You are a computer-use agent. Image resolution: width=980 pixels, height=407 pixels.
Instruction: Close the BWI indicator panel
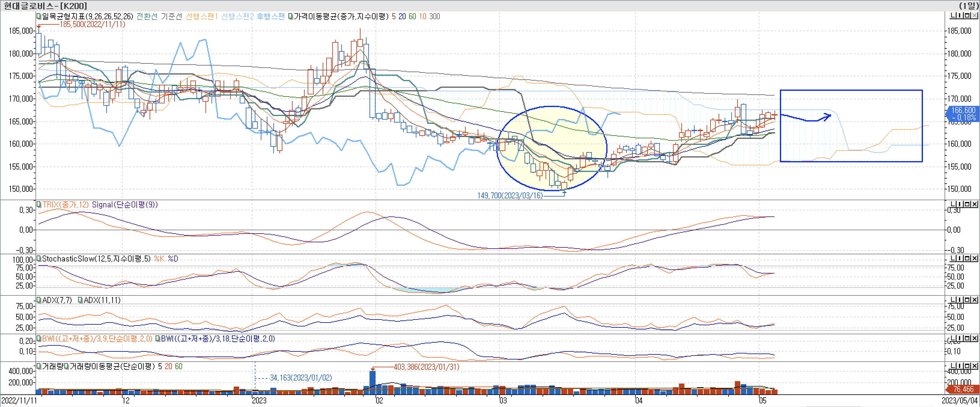coord(975,338)
